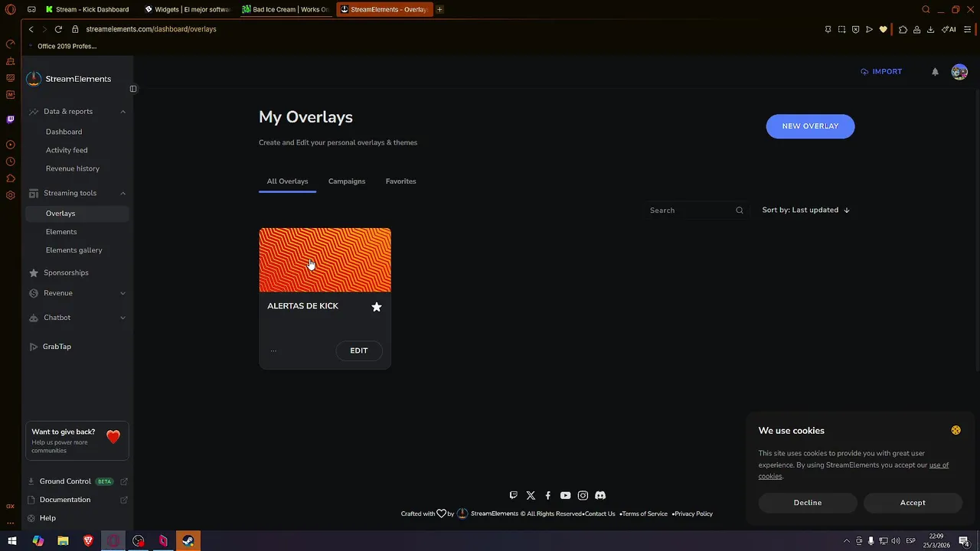
Task: Favorite star on ALERTAS DE KICK
Action: click(377, 307)
